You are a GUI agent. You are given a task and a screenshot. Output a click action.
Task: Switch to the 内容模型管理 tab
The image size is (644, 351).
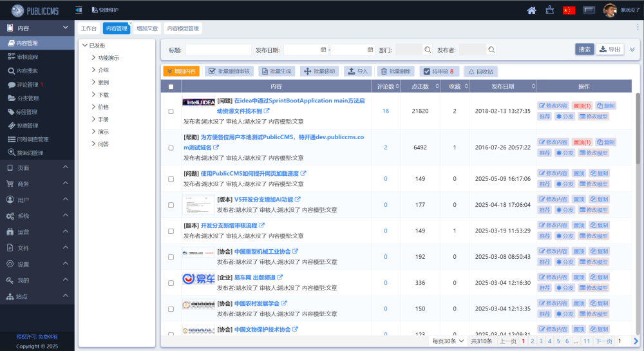[183, 28]
